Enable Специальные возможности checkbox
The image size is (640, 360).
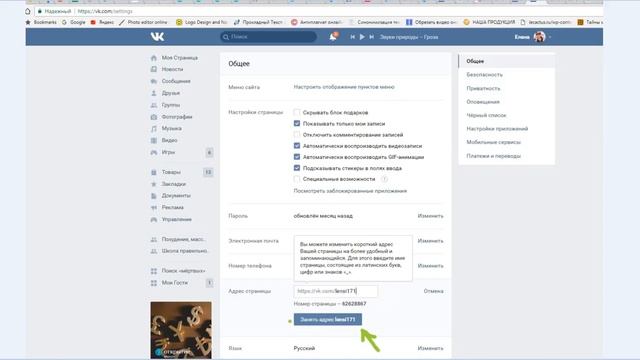[297, 179]
